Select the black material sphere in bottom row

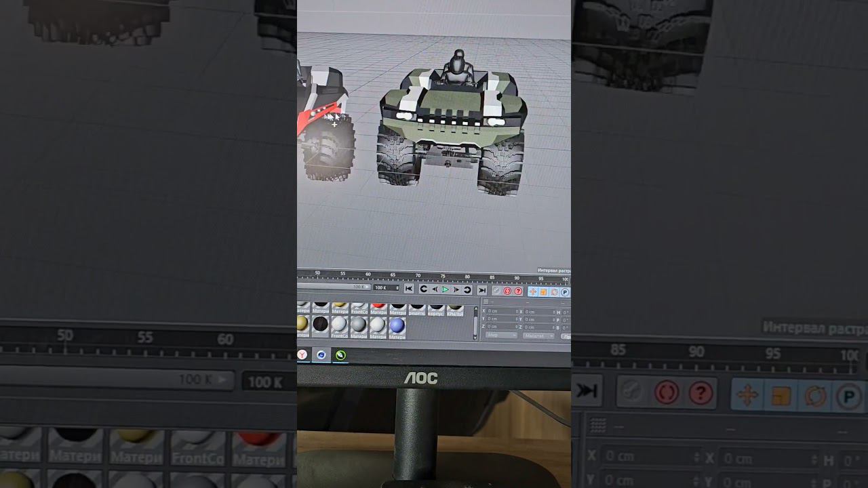point(321,327)
